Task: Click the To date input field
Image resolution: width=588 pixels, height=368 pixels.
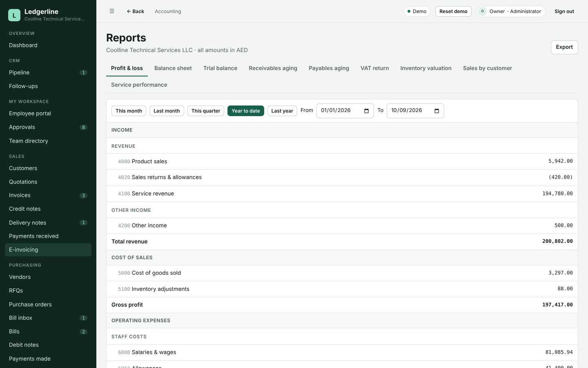Action: pos(415,111)
